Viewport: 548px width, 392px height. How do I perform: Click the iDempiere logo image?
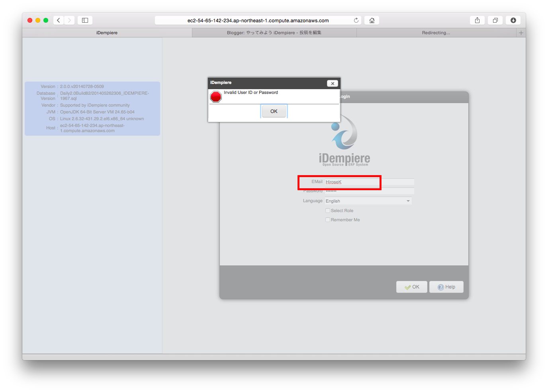click(344, 140)
